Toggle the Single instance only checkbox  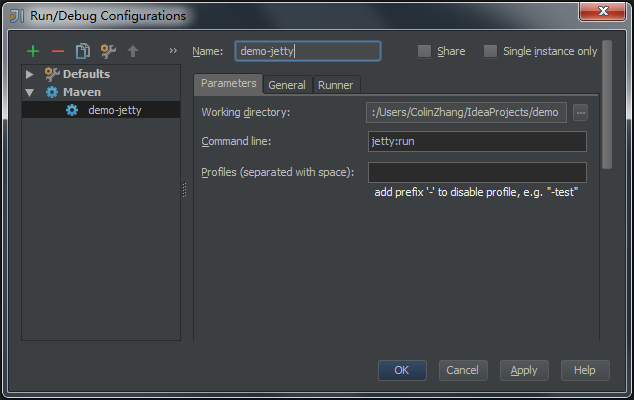coord(490,51)
